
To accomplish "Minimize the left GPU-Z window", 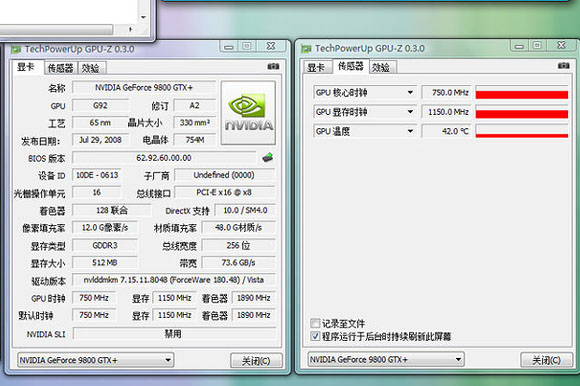I will [x=229, y=47].
